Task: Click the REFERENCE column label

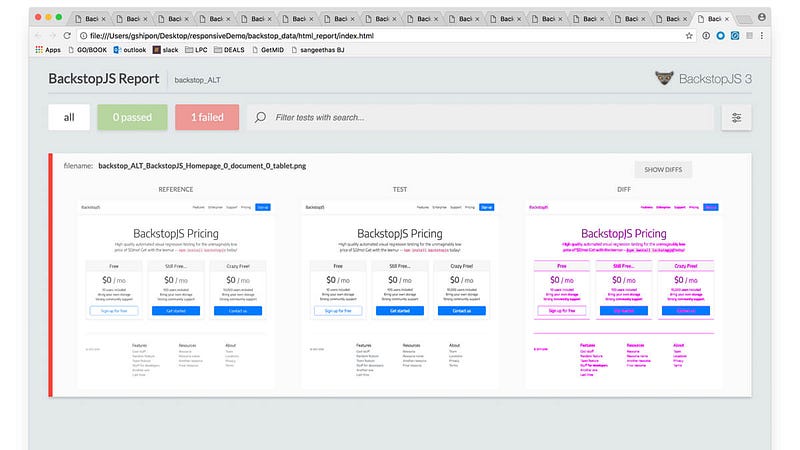Action: (x=176, y=189)
